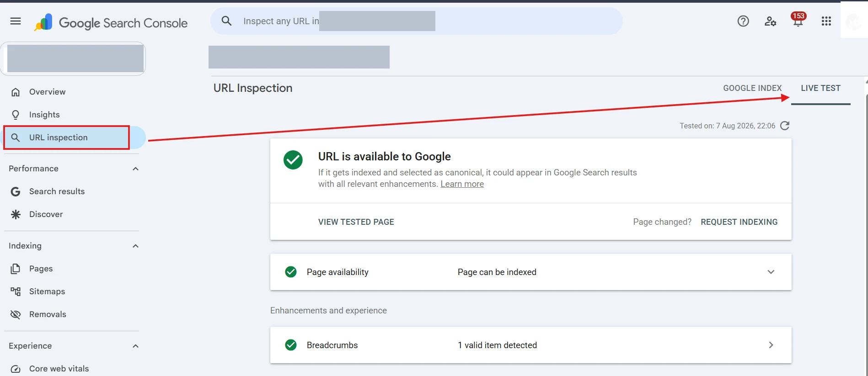868x376 pixels.
Task: Click the green check icon for Breadcrumbs
Action: point(291,345)
